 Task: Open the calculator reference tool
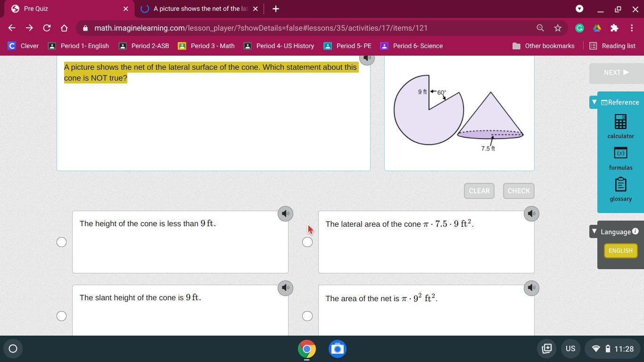[x=620, y=127]
